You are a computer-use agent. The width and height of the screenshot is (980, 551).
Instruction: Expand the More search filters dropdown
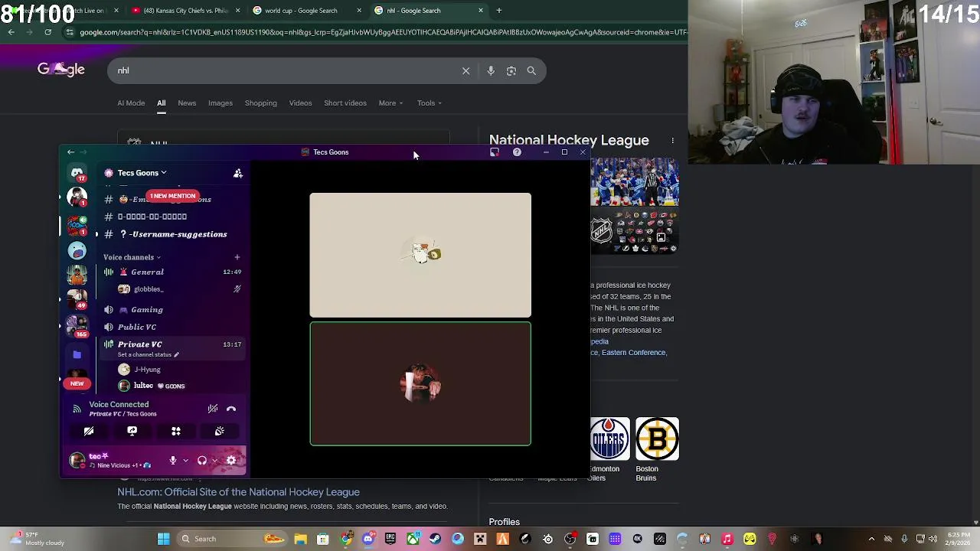390,103
